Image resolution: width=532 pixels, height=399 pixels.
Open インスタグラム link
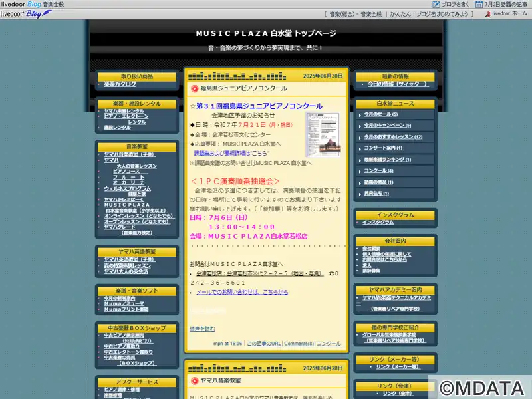coord(378,222)
